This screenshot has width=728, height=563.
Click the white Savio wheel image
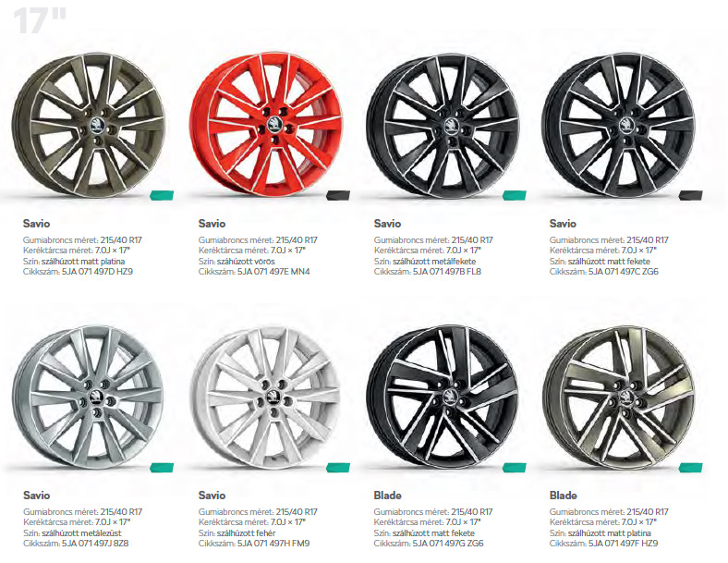(x=265, y=398)
